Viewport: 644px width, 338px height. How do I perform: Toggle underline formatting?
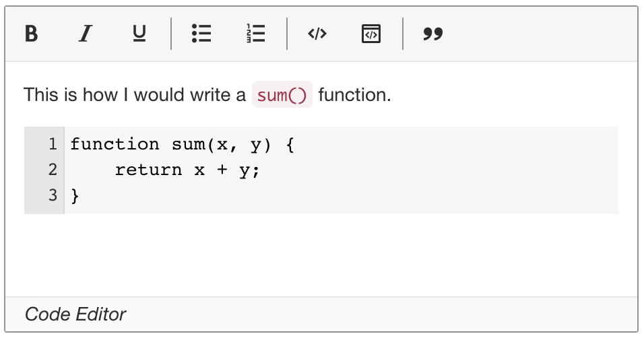[139, 34]
